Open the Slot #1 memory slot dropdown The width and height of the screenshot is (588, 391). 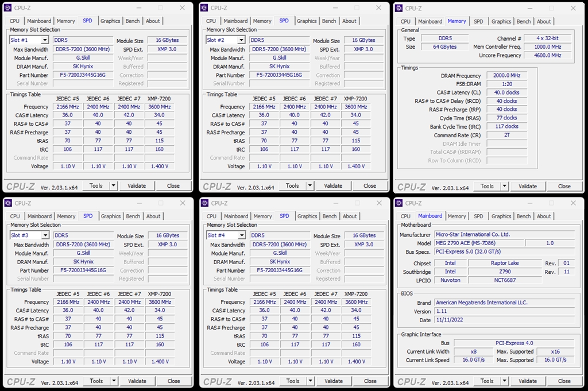(45, 40)
